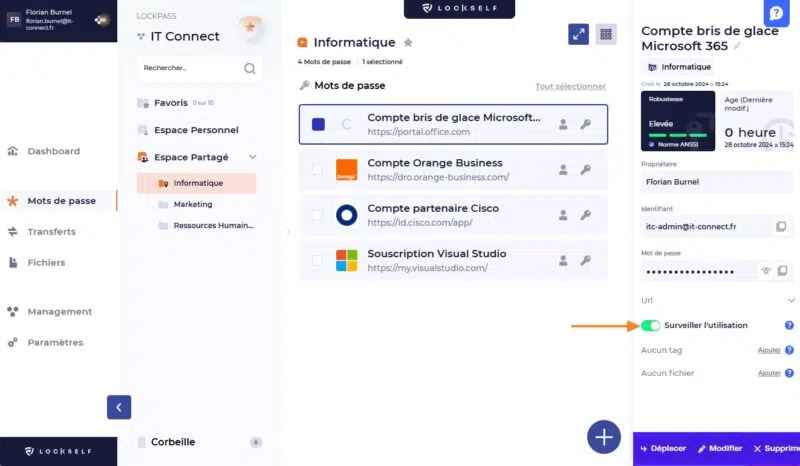Click key icon for Compte partenaire Cisco
Screen dimensions: 800x466
tap(586, 215)
